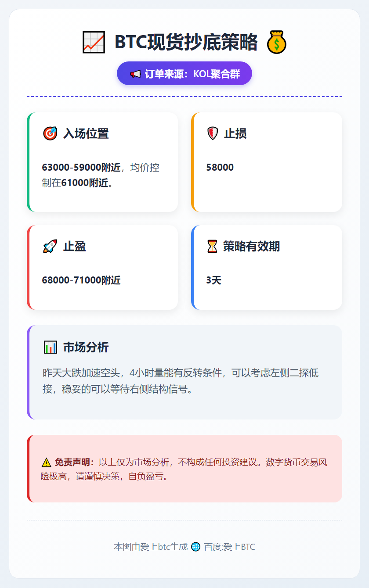This screenshot has height=588, width=369.
Task: Select the 止损 card heading
Action: pos(235,133)
